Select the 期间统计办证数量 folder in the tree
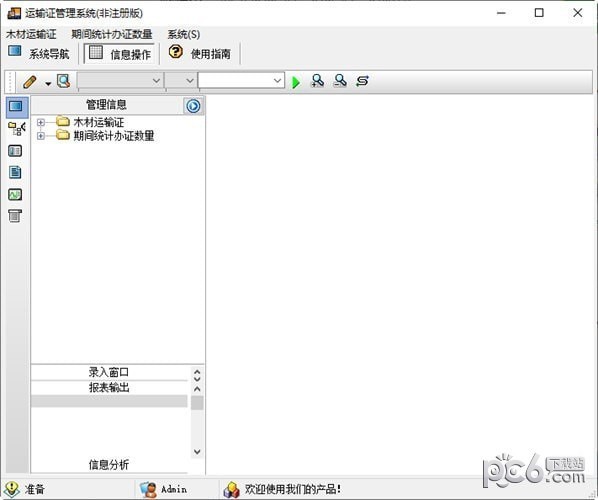 [x=105, y=136]
